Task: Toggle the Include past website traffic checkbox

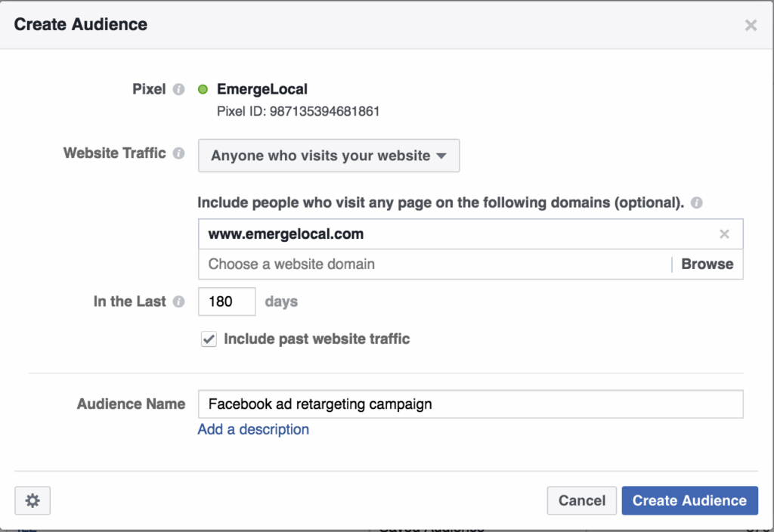Action: pyautogui.click(x=209, y=339)
